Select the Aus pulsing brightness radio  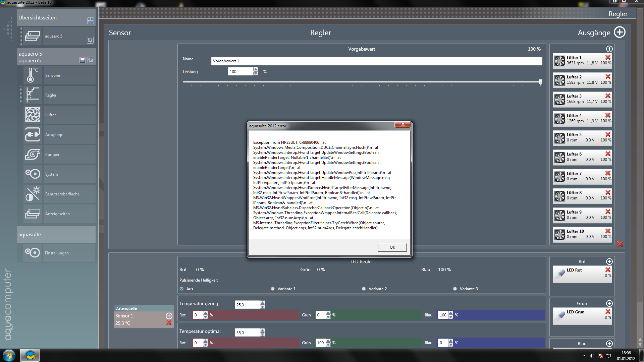(181, 289)
